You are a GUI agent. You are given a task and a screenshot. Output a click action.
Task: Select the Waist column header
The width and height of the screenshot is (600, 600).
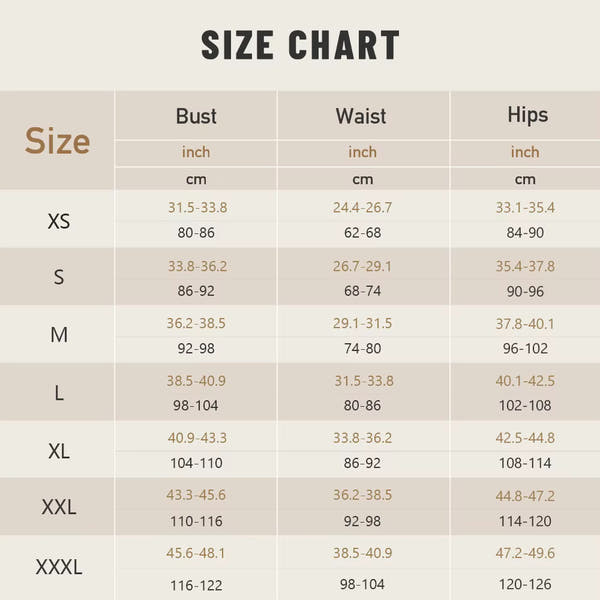(x=362, y=115)
